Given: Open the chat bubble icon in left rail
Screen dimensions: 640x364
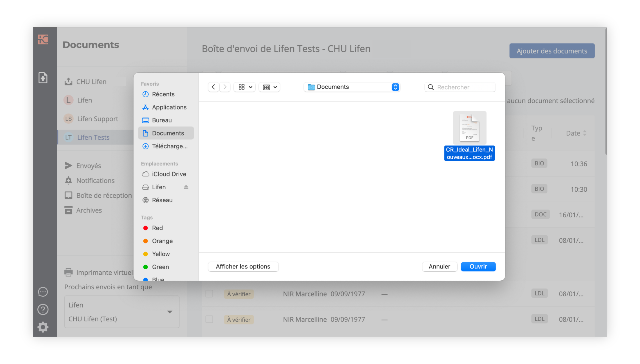Looking at the screenshot, I should (43, 292).
